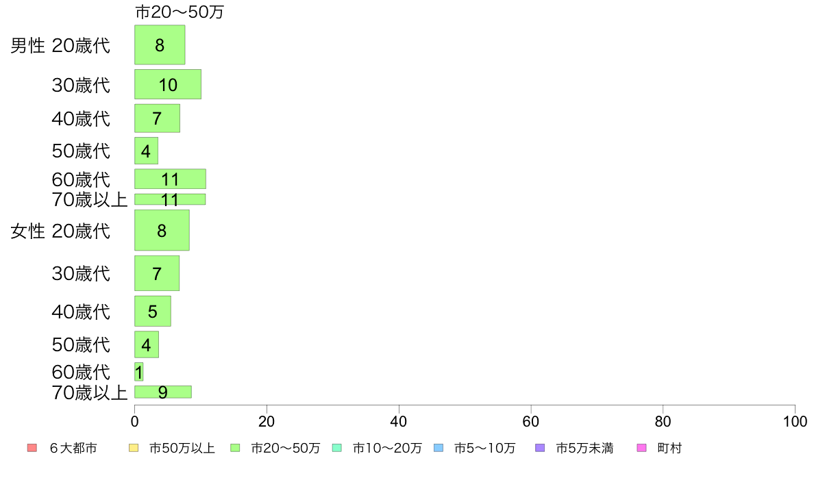Select the male 60歳代 bar showing 11
Viewport: 814px width, 504px height.
(171, 179)
